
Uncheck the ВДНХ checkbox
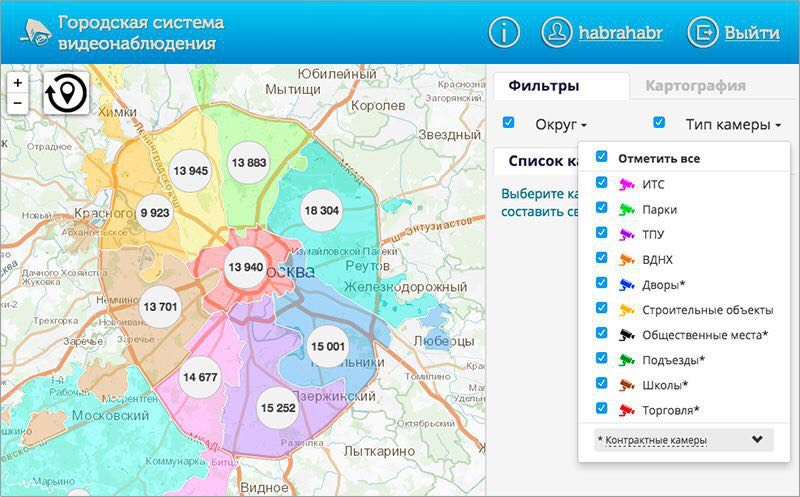point(602,257)
